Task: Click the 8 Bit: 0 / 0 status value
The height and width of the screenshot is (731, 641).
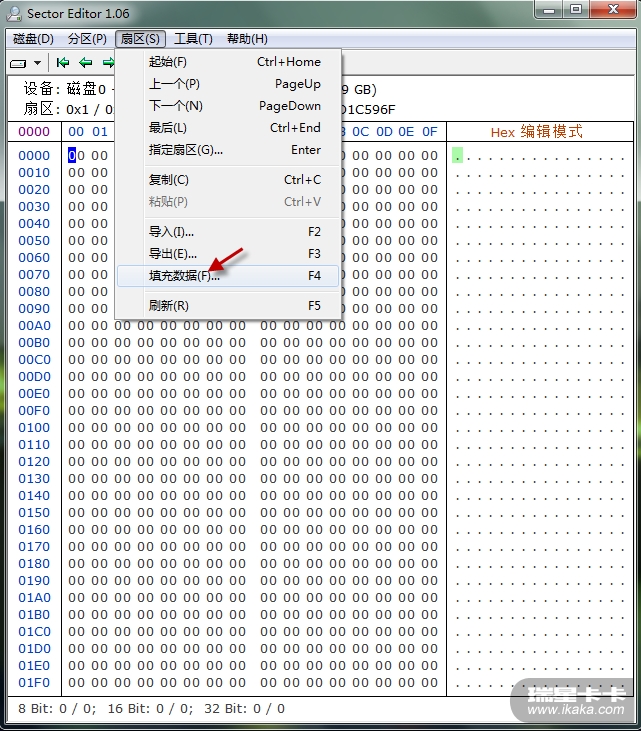Action: tap(57, 709)
